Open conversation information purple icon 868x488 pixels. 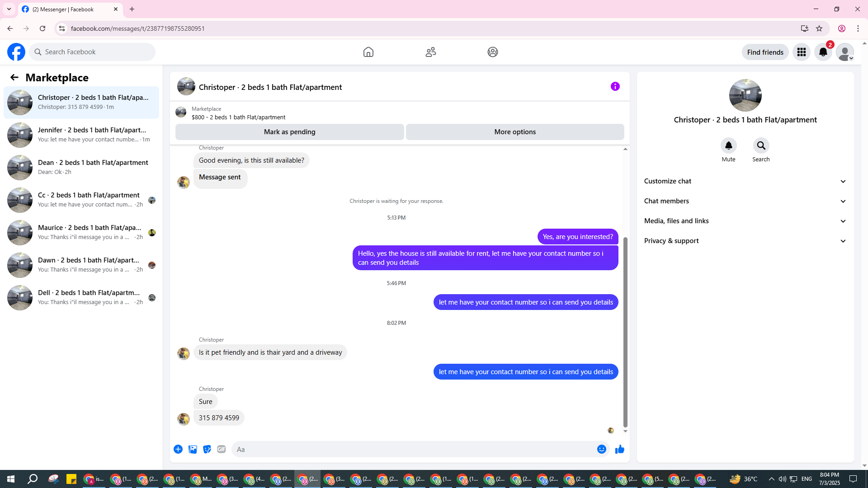615,86
